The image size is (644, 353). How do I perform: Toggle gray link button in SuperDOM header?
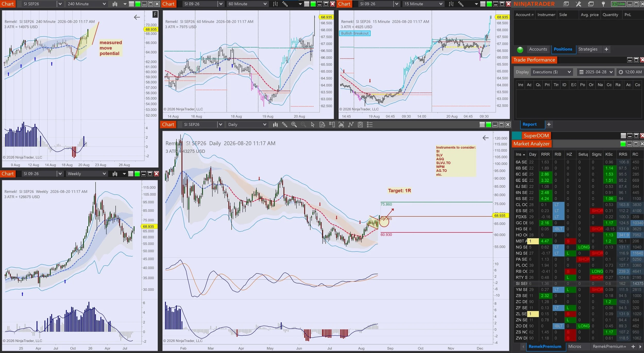point(623,135)
